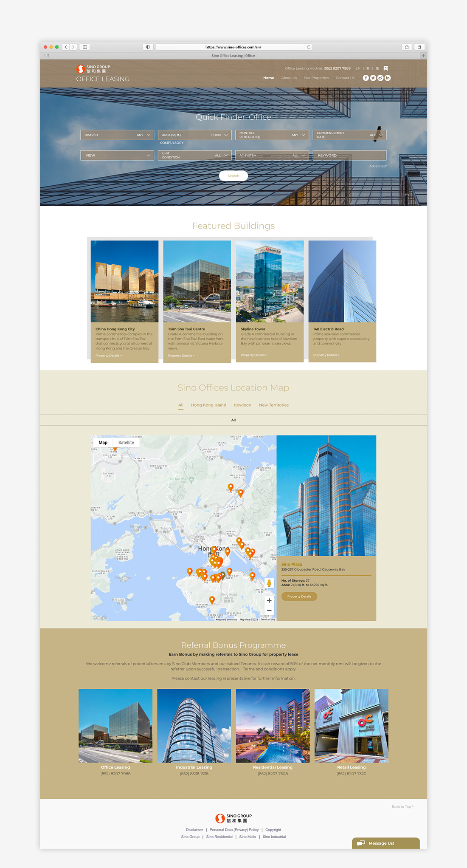Switch language to Simplified Chinese 簡

[x=377, y=68]
